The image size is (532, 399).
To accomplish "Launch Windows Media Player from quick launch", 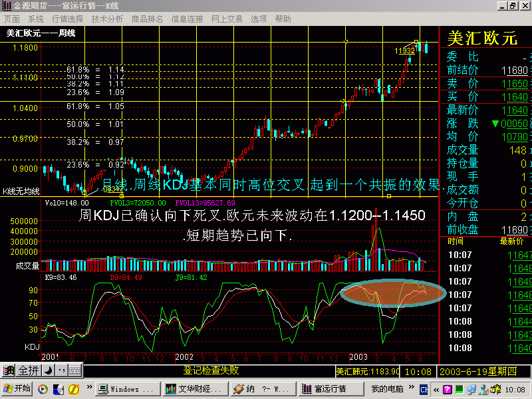I will click(x=43, y=389).
